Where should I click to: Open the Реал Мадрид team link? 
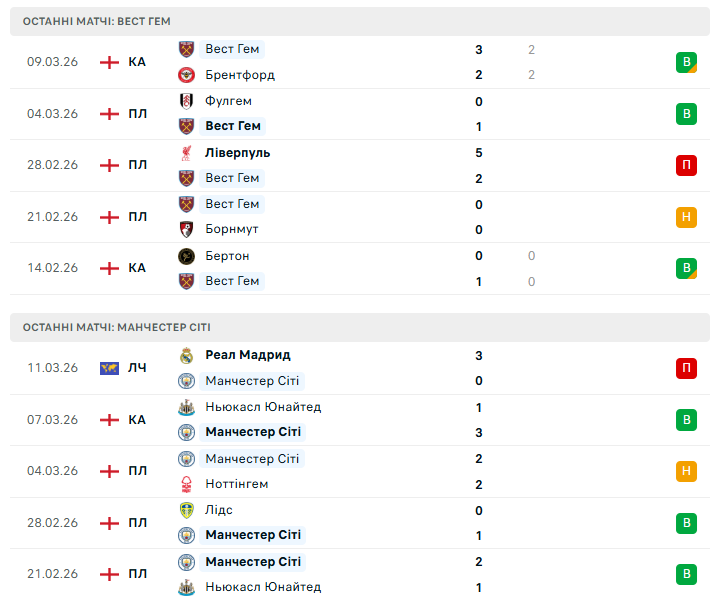click(248, 355)
